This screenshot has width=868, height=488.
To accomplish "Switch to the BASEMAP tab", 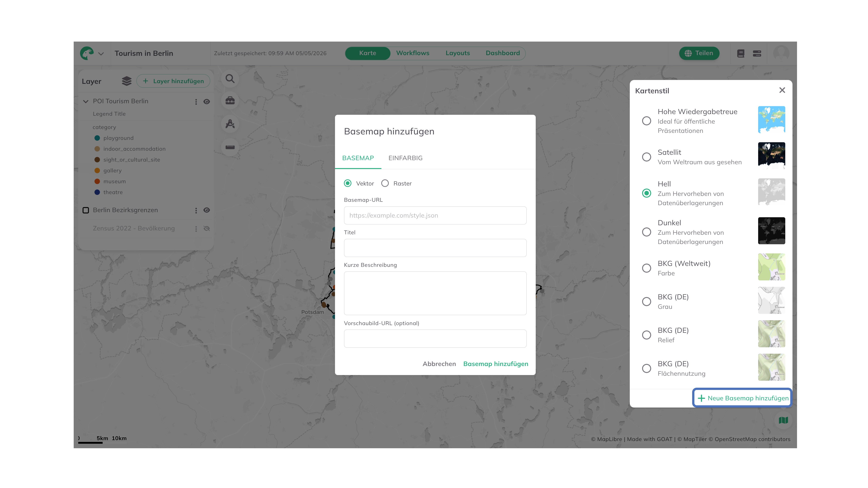I will 358,158.
